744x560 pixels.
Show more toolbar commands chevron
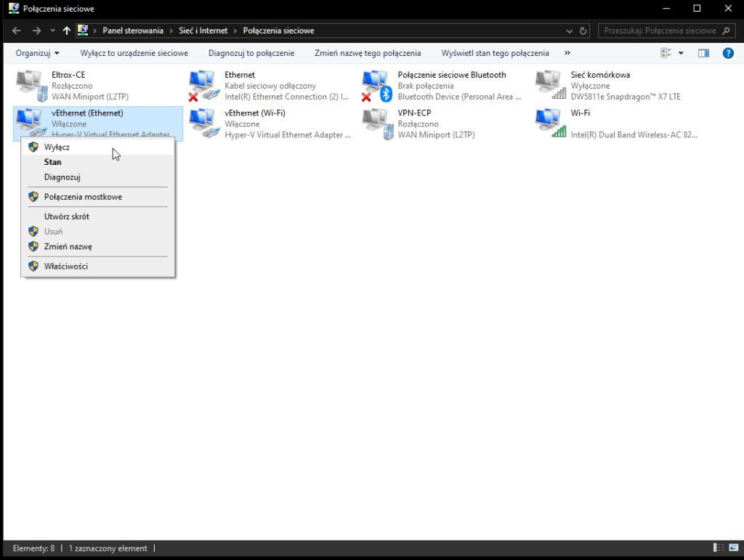click(x=567, y=53)
